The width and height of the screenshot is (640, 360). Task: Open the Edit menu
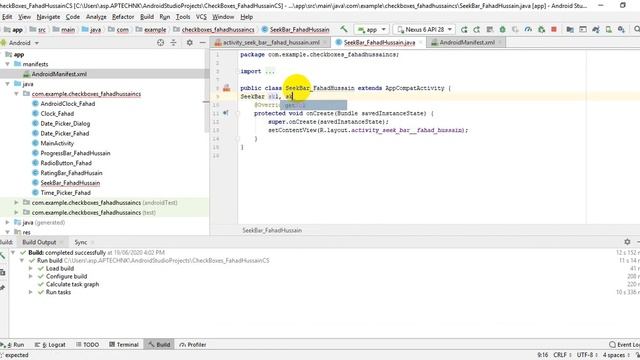click(x=7, y=17)
